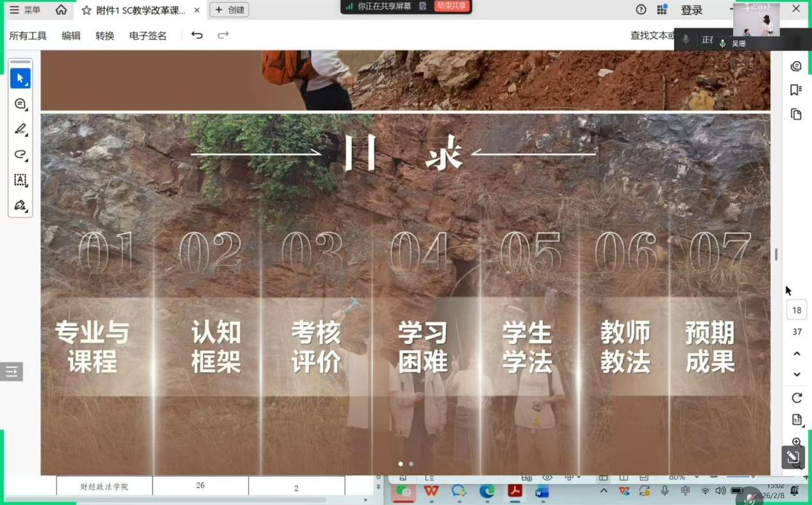The width and height of the screenshot is (812, 505).
Task: Toggle microphone in the system tray
Action: 665,491
